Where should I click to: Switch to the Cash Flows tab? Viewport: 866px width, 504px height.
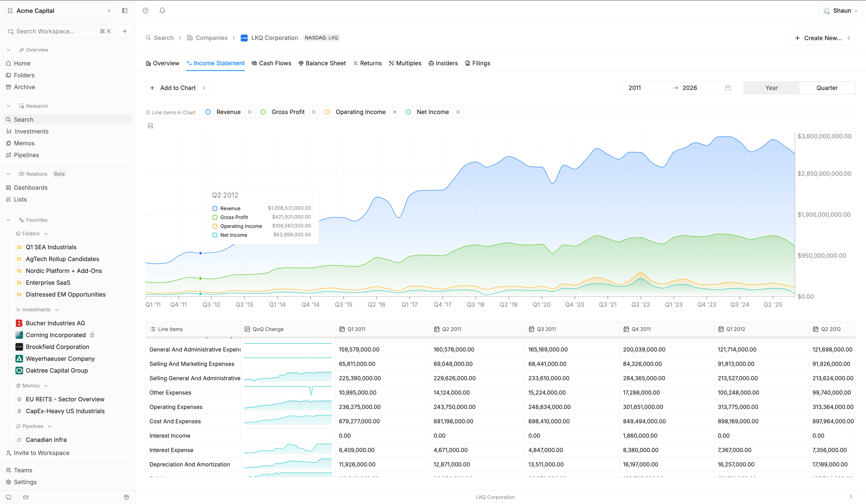point(271,63)
